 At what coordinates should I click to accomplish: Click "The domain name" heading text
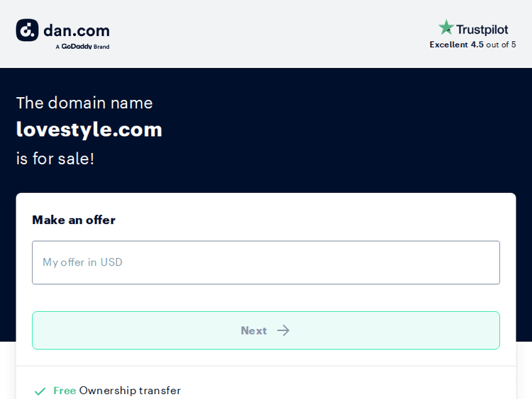pos(84,103)
